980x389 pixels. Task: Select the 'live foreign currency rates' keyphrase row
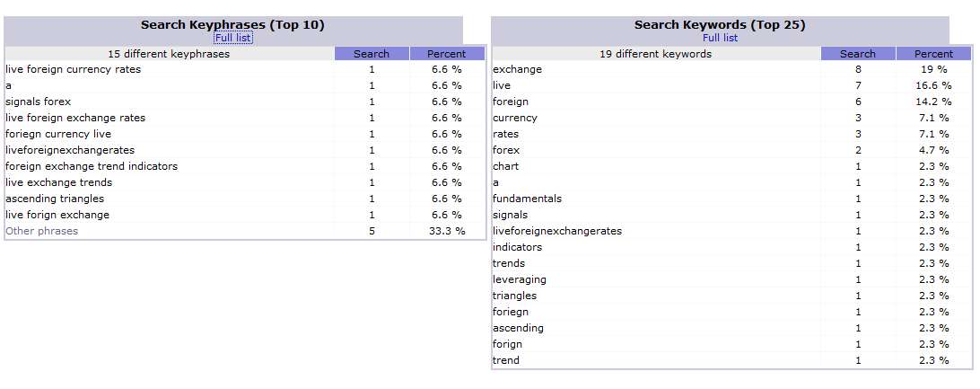245,69
